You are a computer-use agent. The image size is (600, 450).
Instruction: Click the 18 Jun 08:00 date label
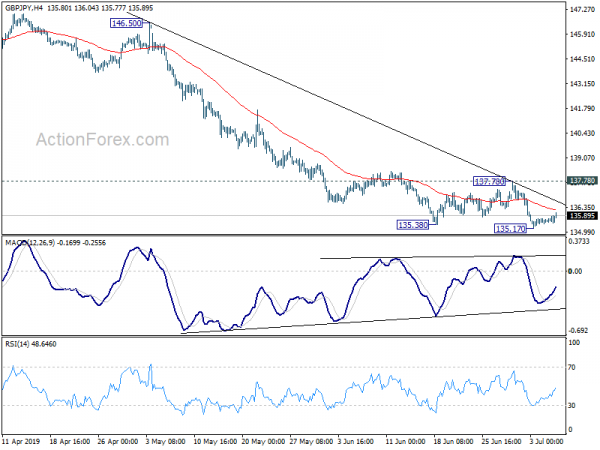point(453,441)
